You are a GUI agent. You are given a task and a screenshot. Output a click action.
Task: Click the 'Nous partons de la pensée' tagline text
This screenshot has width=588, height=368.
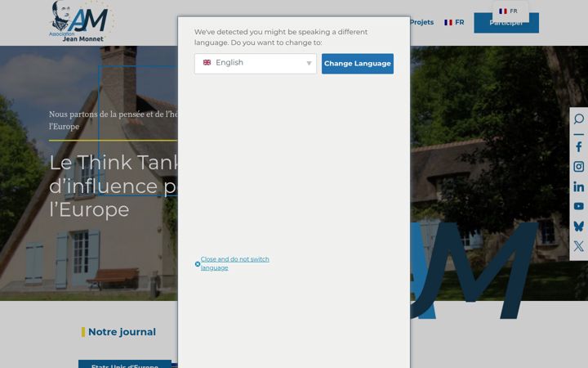pos(114,120)
